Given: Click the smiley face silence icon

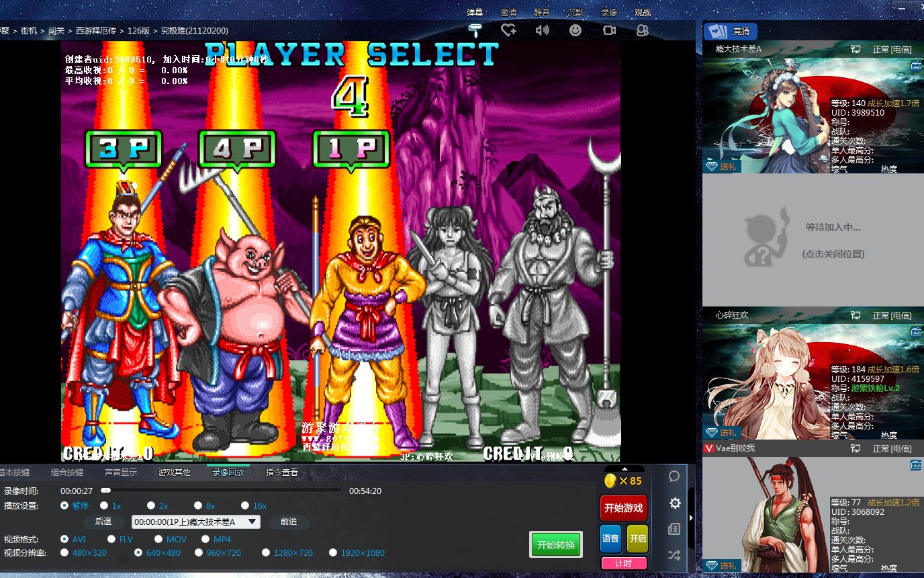Looking at the screenshot, I should click(575, 30).
